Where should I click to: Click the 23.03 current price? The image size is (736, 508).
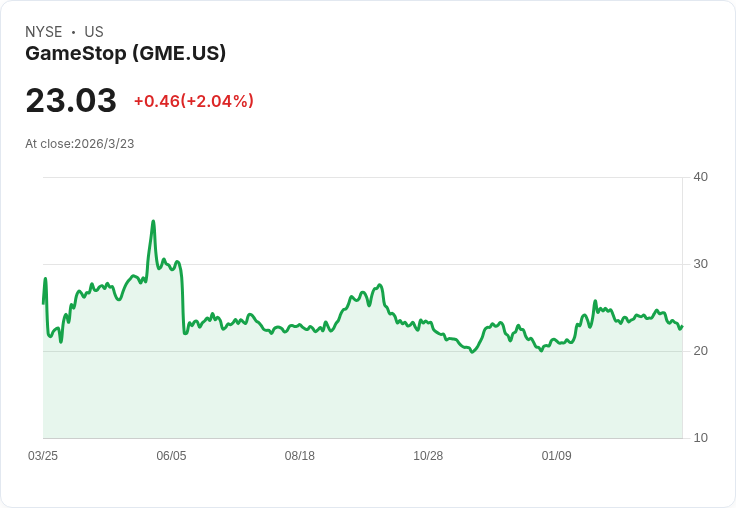[71, 101]
